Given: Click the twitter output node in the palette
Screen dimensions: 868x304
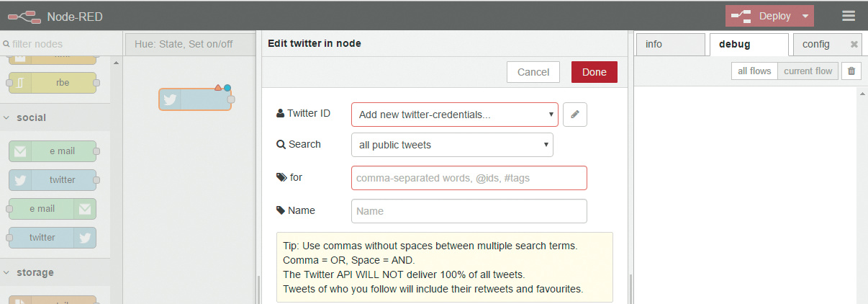Looking at the screenshot, I should [53, 237].
